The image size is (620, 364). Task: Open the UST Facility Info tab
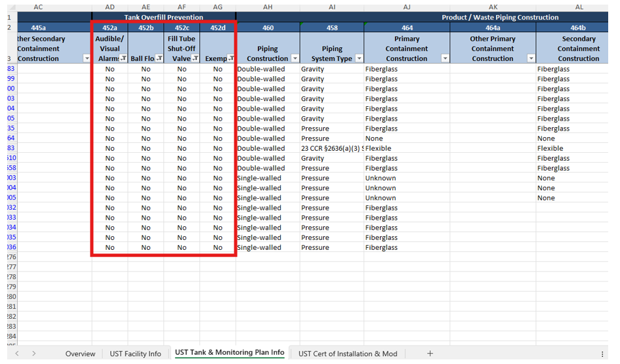click(135, 354)
